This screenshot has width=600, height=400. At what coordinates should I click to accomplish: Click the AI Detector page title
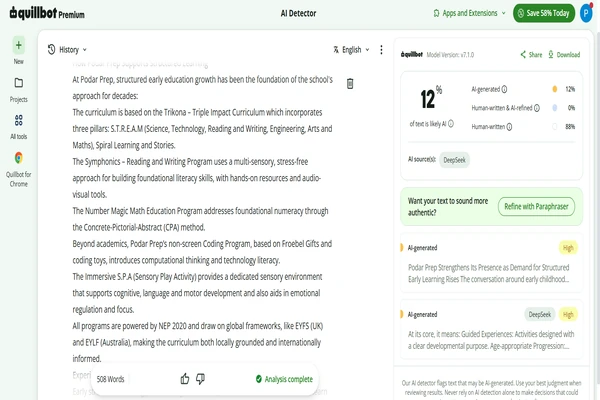point(298,13)
